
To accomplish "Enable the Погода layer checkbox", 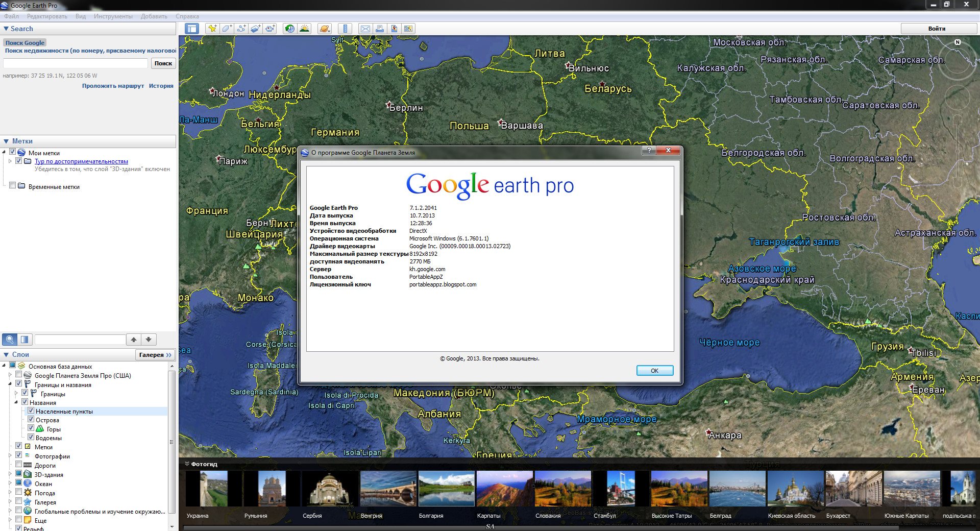I will click(x=19, y=492).
